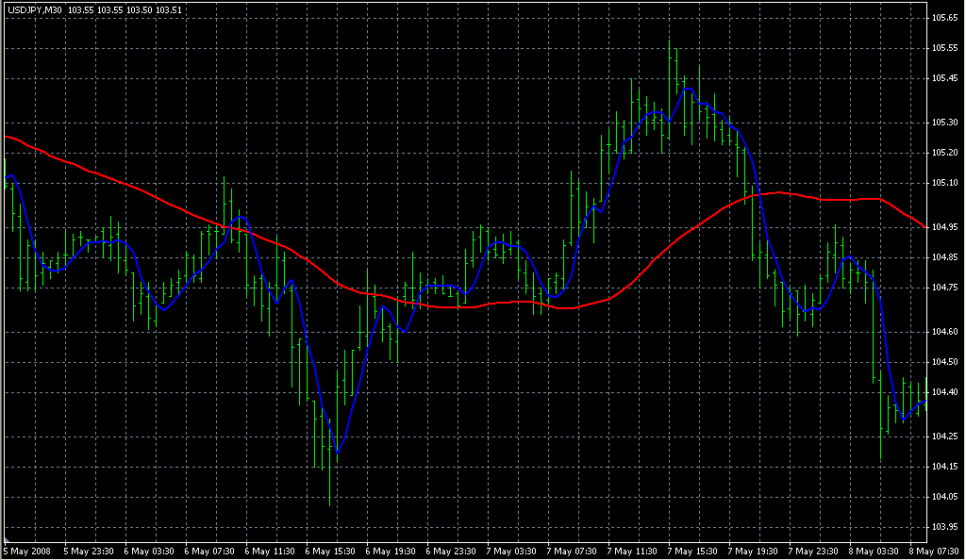966x560 pixels.
Task: Select the 8 May 07:30 time label
Action: point(932,551)
